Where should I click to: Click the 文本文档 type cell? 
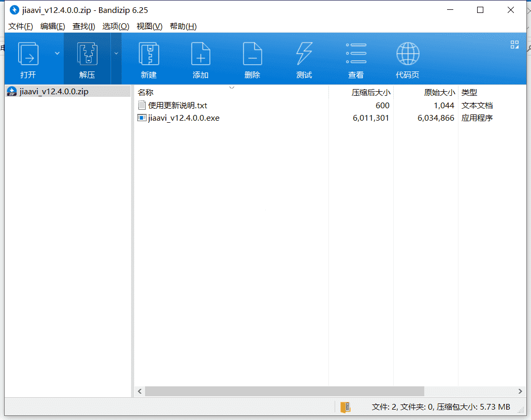(477, 106)
